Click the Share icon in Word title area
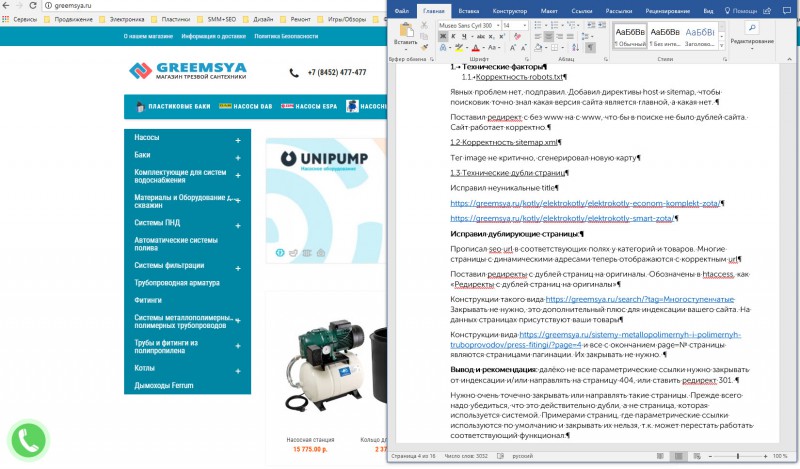The width and height of the screenshot is (800, 469). pos(767,10)
